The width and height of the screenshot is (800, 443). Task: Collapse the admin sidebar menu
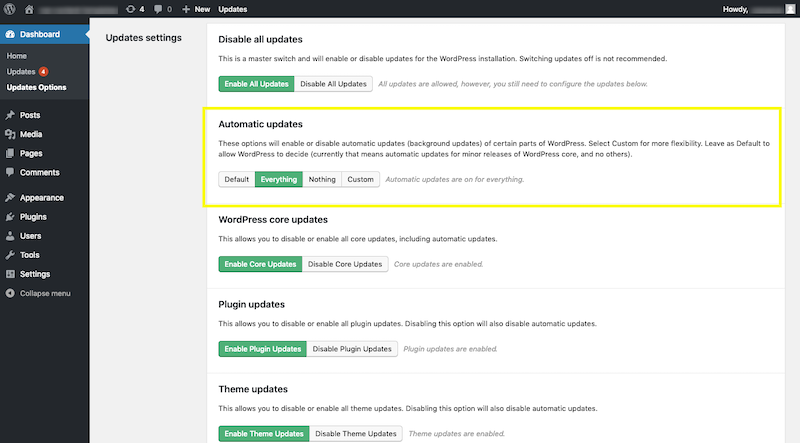click(44, 293)
